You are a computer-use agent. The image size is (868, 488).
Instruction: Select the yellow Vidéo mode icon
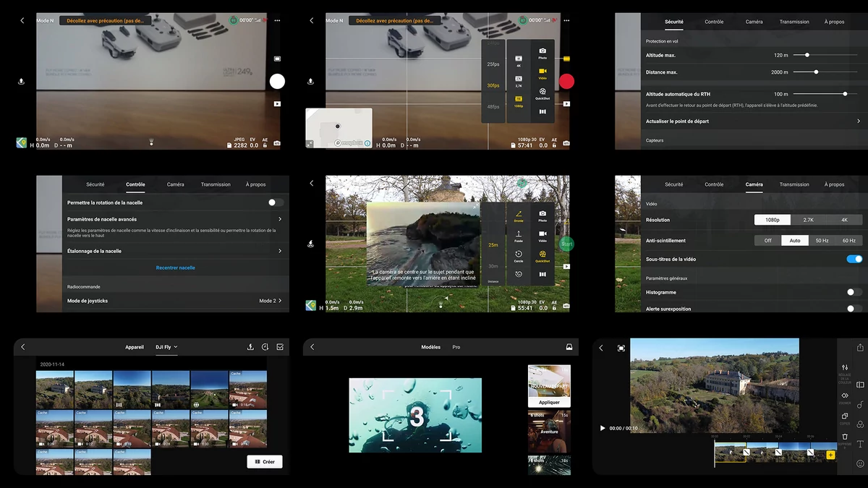(x=542, y=73)
